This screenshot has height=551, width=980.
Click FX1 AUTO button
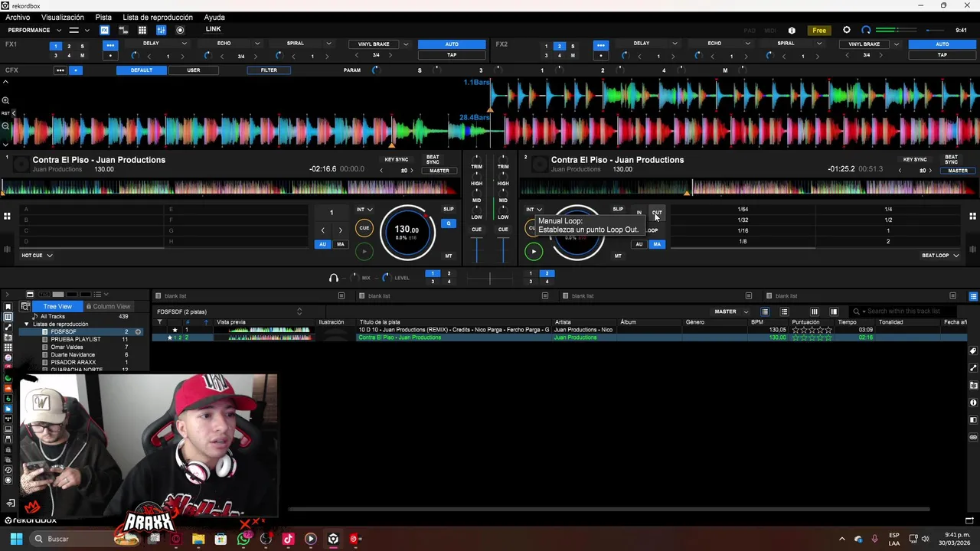pyautogui.click(x=452, y=44)
